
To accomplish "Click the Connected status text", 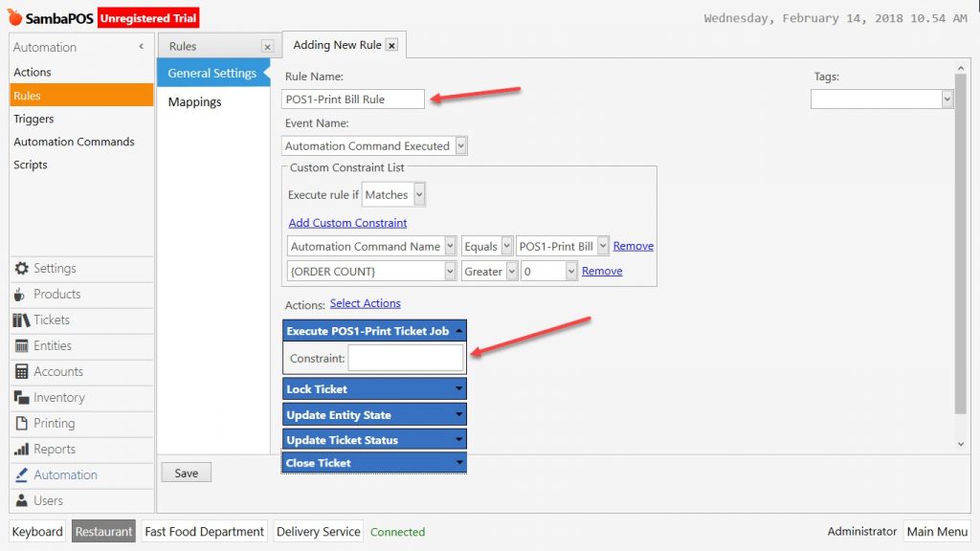I will (397, 532).
